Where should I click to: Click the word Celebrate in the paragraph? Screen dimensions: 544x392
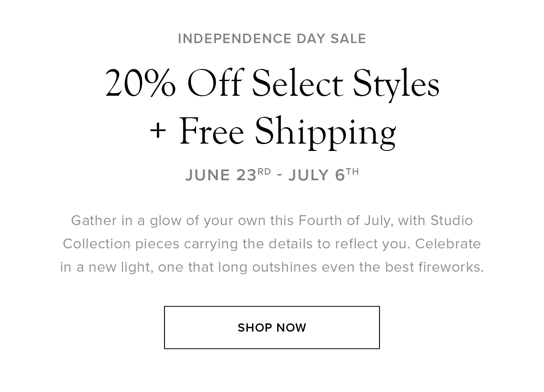tap(448, 244)
